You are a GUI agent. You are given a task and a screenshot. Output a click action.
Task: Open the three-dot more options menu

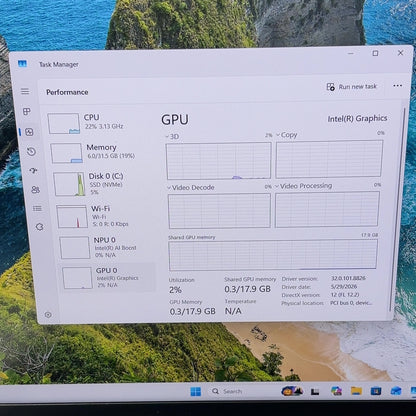pyautogui.click(x=397, y=86)
